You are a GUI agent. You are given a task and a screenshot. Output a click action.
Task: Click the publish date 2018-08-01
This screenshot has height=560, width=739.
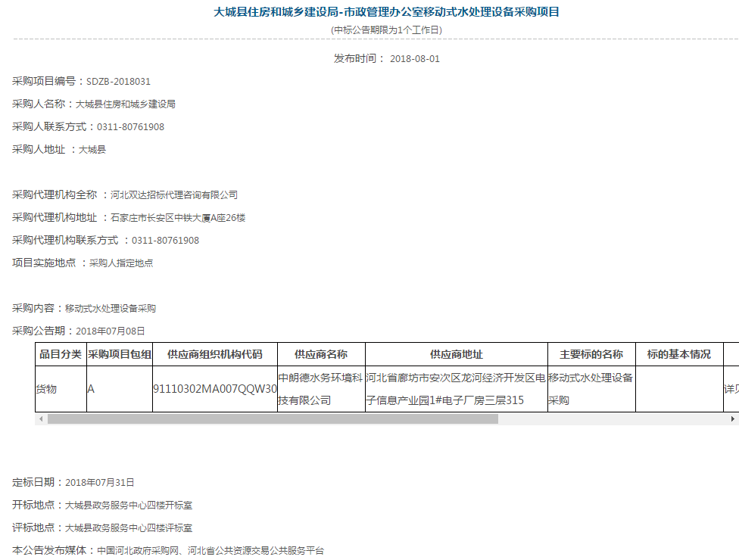pos(414,59)
